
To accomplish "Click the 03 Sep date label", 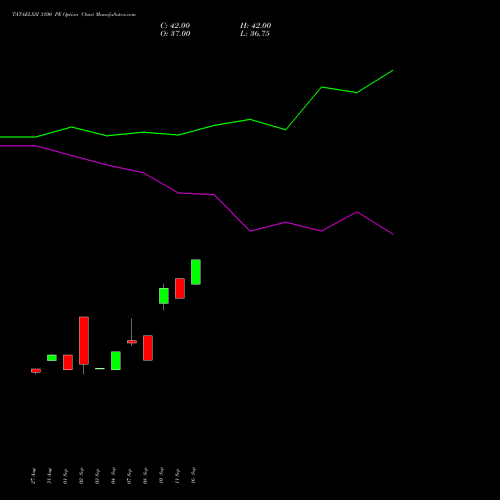I will (97, 476).
